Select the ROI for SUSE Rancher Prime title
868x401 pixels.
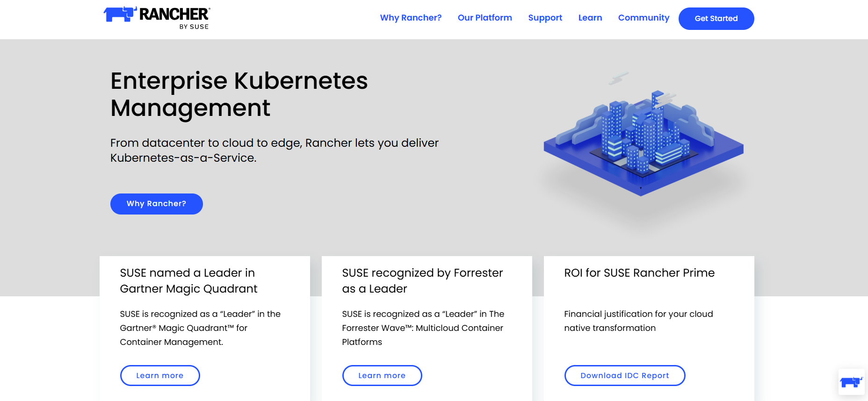(639, 273)
